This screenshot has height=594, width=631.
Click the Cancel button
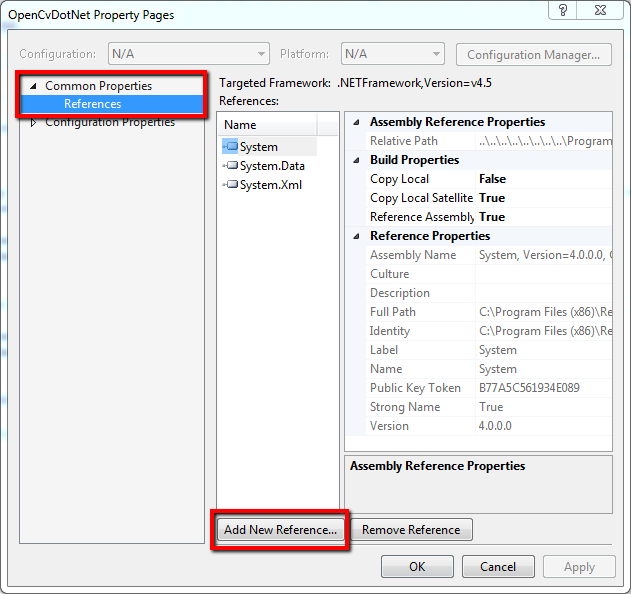(498, 567)
